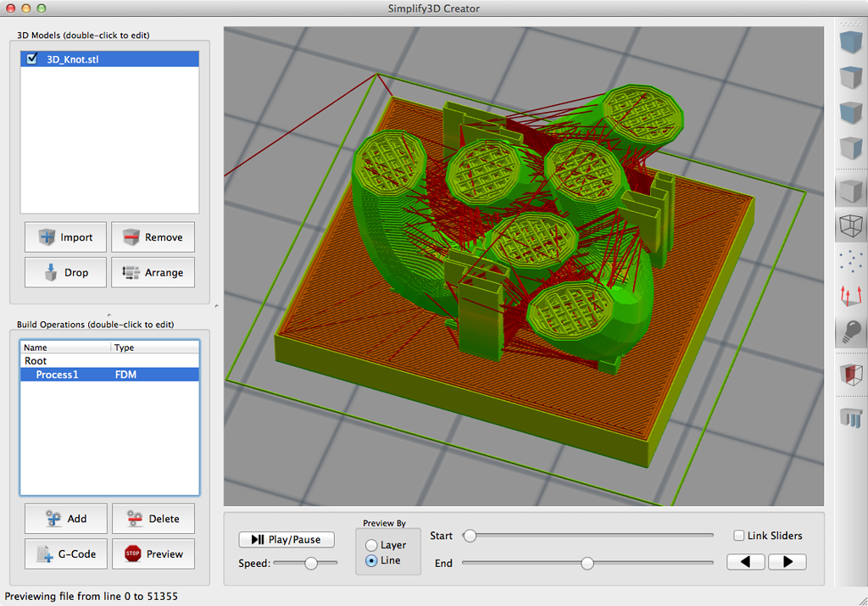Toggle the light bulb lighting icon
The image size is (868, 606).
(849, 332)
